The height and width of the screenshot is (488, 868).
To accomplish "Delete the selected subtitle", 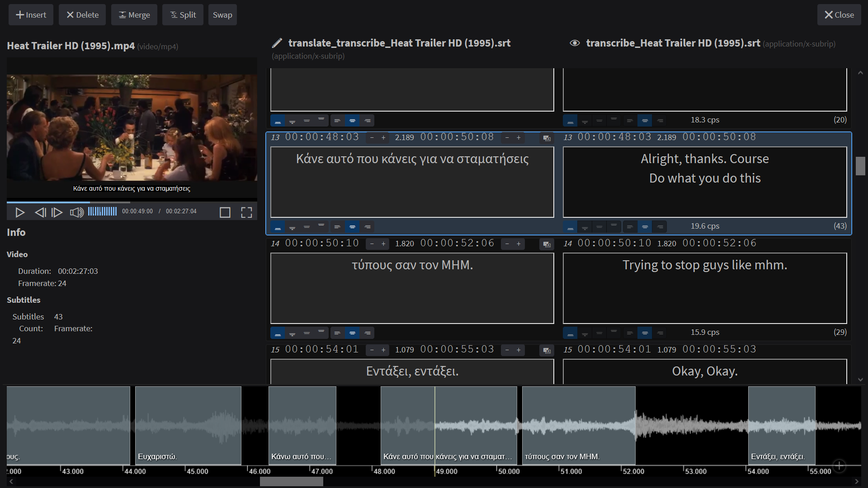I will pyautogui.click(x=82, y=15).
